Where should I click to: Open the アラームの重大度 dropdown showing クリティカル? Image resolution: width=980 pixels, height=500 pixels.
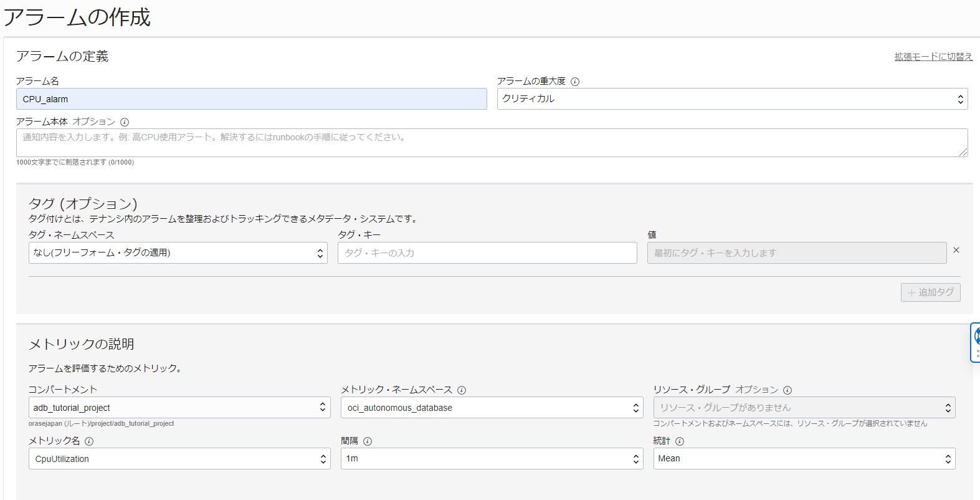point(732,99)
